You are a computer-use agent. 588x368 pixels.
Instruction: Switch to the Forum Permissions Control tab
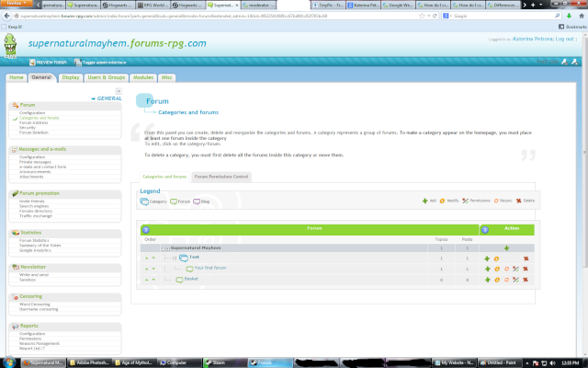point(220,177)
